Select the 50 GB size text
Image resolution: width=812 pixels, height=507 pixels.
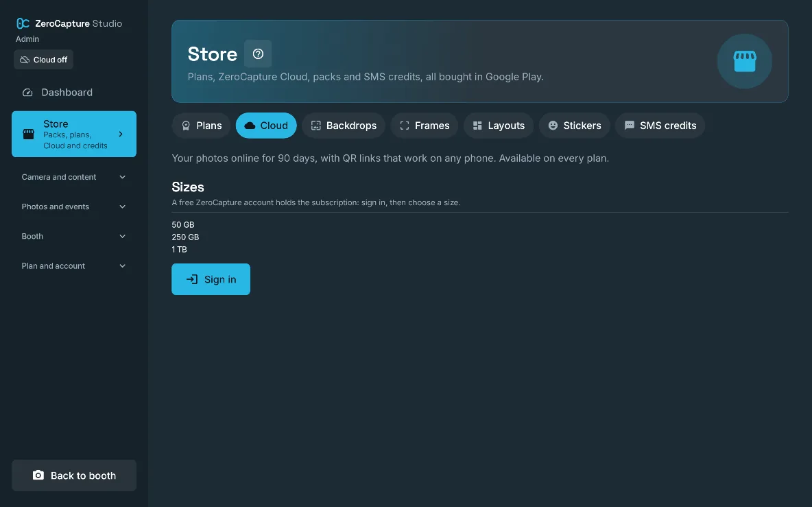[183, 225]
